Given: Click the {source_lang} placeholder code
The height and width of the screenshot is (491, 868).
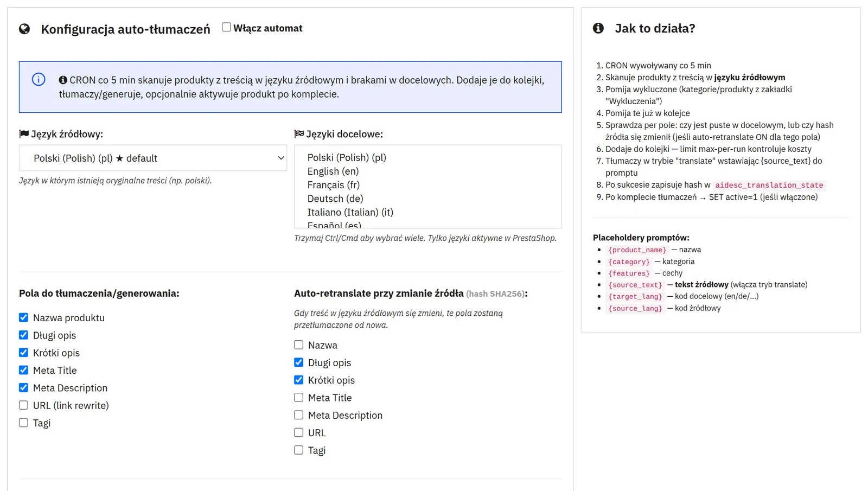Looking at the screenshot, I should coord(635,308).
